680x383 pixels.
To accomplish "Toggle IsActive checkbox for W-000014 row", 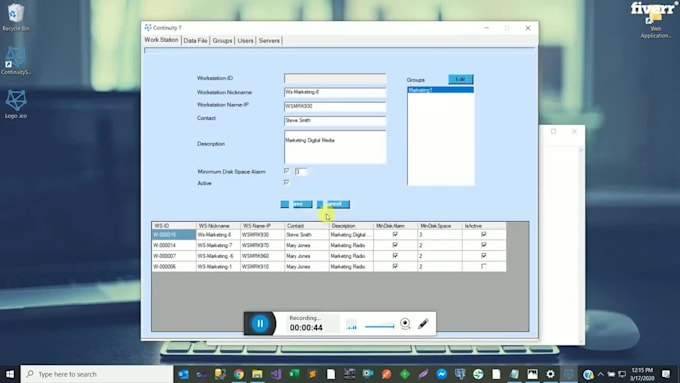I will click(x=484, y=245).
